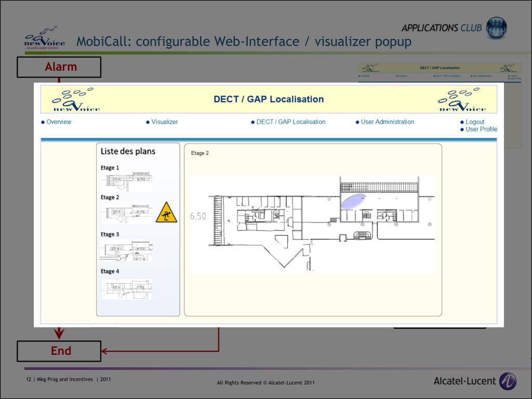Click the End box in the flowchart
The height and width of the screenshot is (399, 532).
pyautogui.click(x=59, y=351)
